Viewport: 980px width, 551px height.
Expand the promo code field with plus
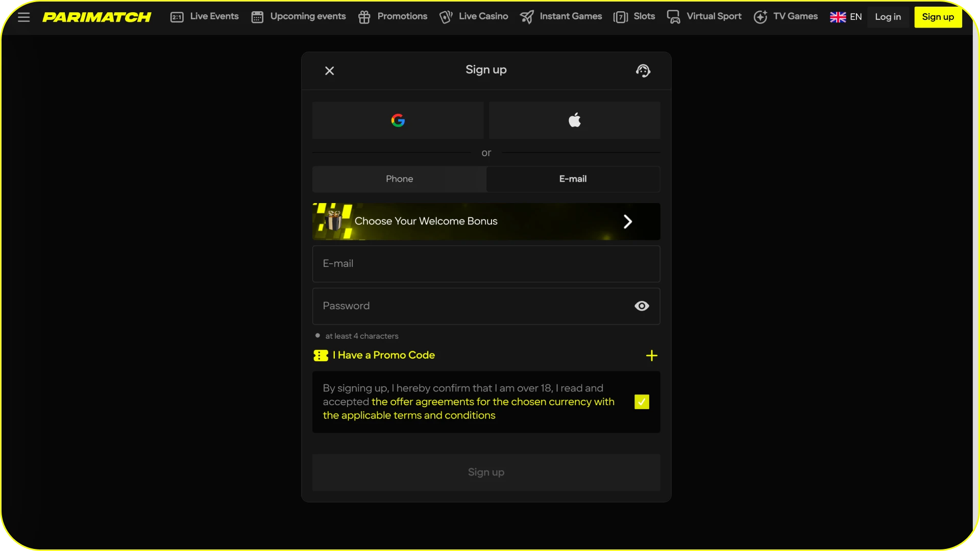pos(652,356)
